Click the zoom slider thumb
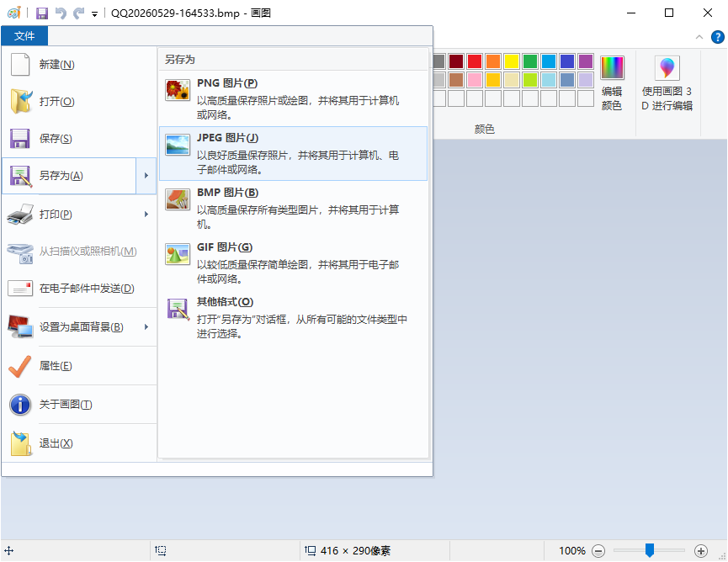Screen dimensions: 728x562 (x=650, y=550)
